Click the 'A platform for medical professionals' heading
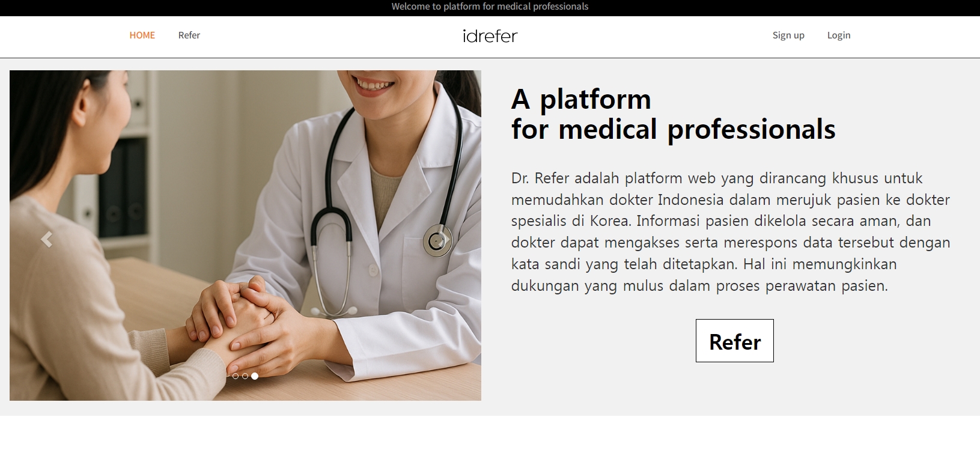The height and width of the screenshot is (453, 980). 673,114
